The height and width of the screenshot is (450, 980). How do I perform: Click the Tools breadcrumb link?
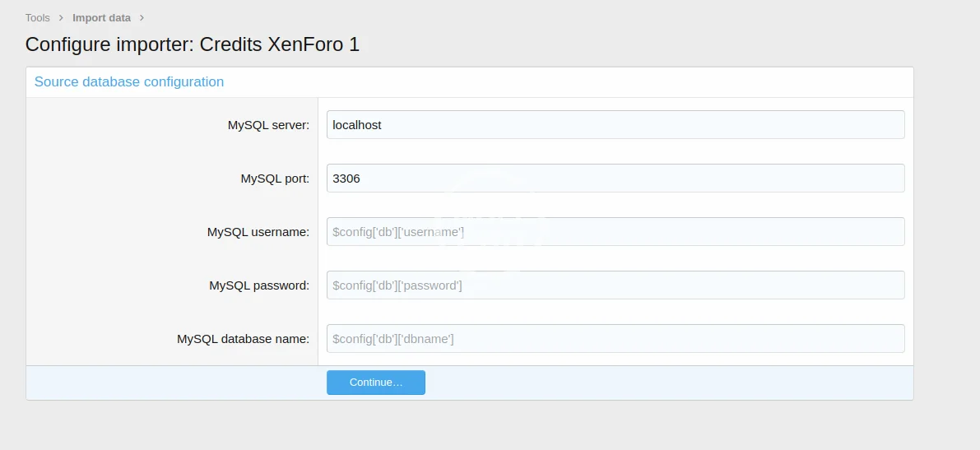[x=37, y=17]
